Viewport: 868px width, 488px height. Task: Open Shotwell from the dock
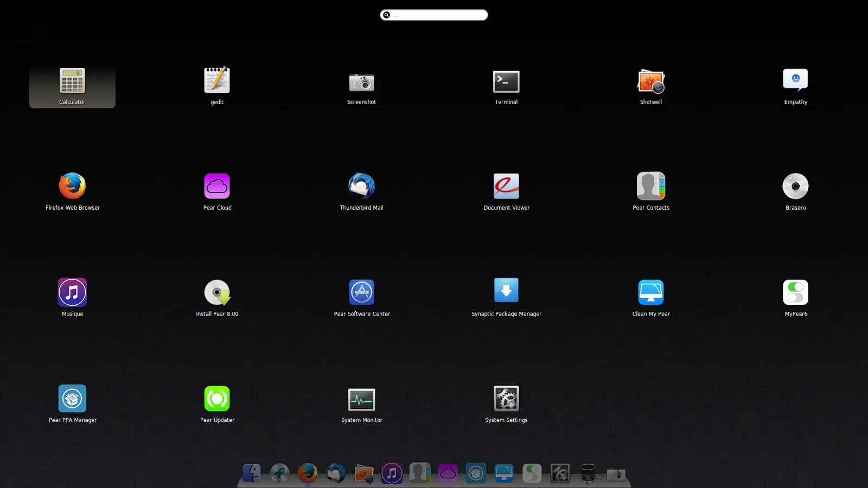(x=364, y=474)
